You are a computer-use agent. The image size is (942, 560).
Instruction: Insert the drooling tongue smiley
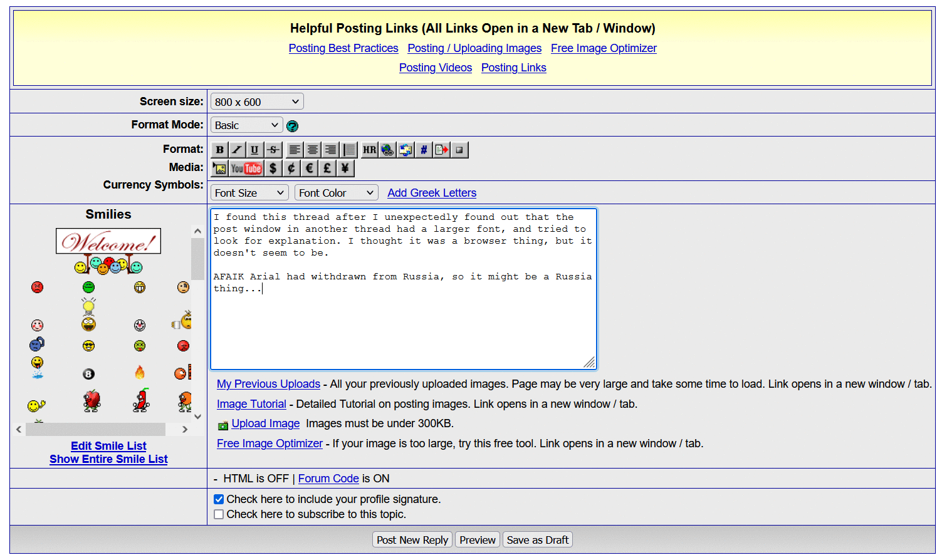pos(37,368)
